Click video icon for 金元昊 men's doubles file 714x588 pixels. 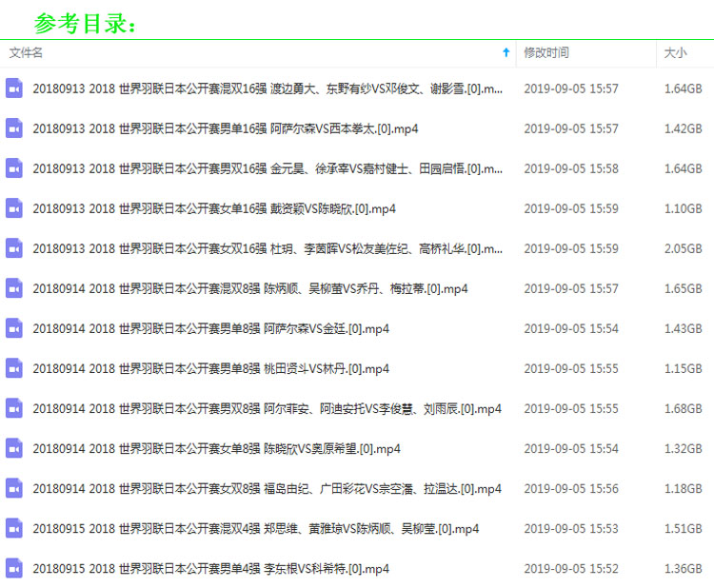coord(14,168)
